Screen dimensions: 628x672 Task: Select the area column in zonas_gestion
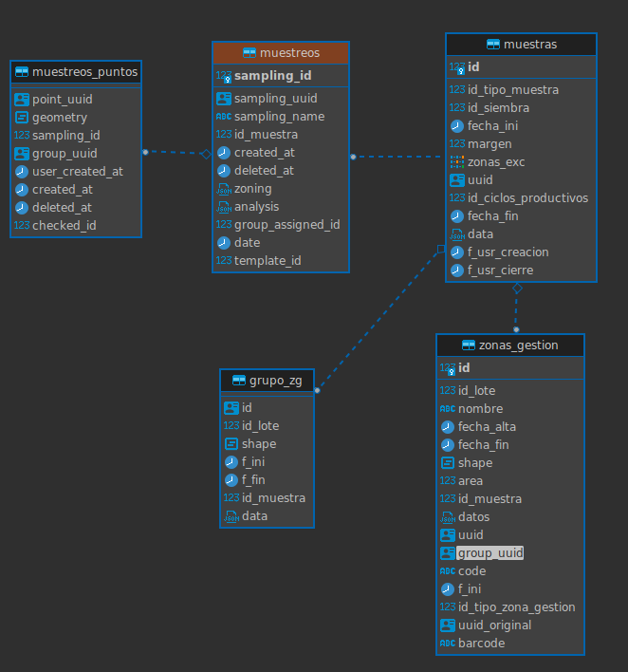click(x=471, y=481)
